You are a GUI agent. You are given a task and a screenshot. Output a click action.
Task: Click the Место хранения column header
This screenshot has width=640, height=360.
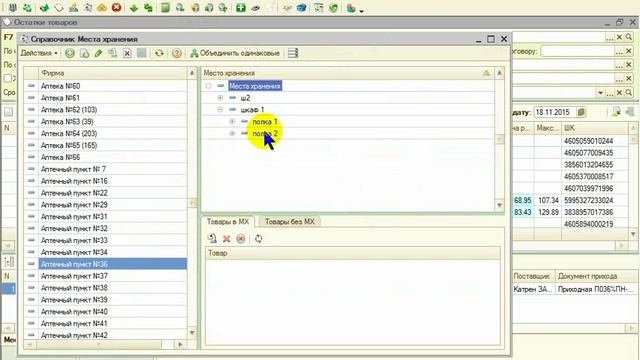348,73
